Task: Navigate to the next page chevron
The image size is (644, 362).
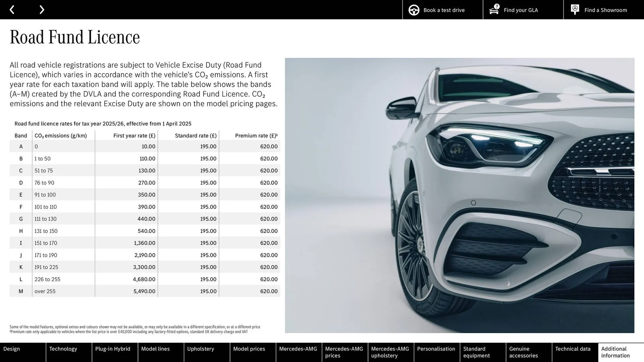Action: coord(42,9)
